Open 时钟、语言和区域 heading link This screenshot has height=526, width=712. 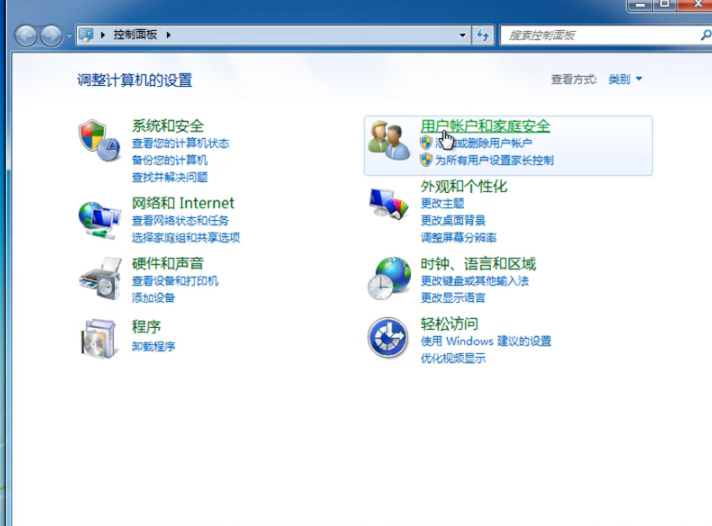(478, 263)
